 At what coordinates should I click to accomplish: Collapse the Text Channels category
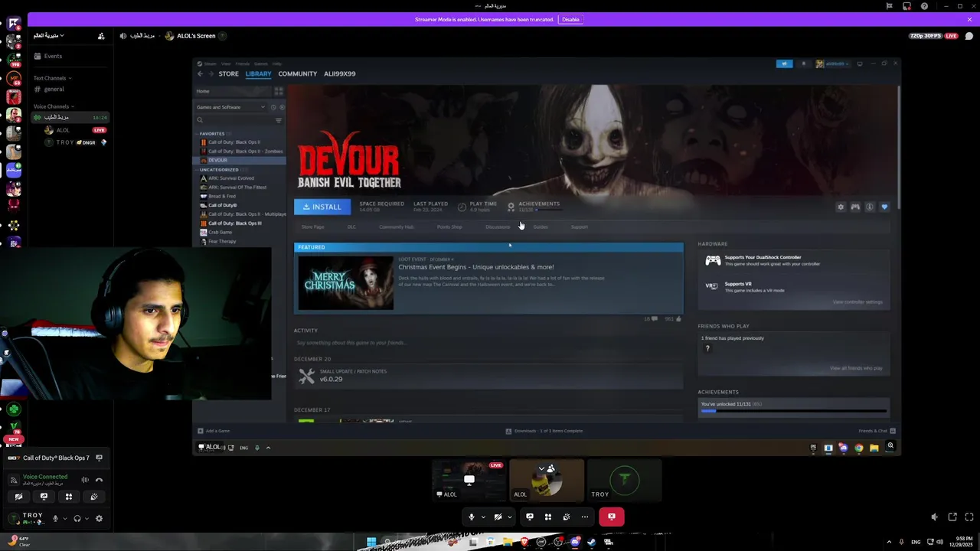click(x=52, y=78)
